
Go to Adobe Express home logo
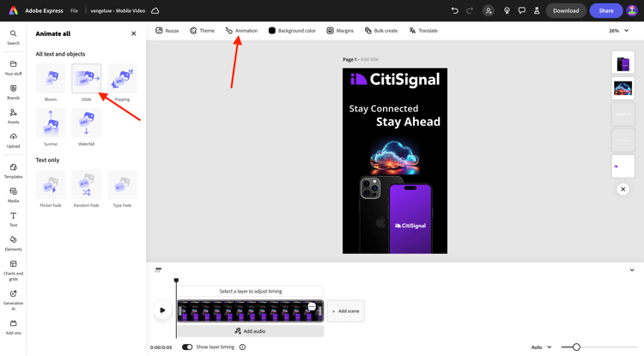[14, 10]
